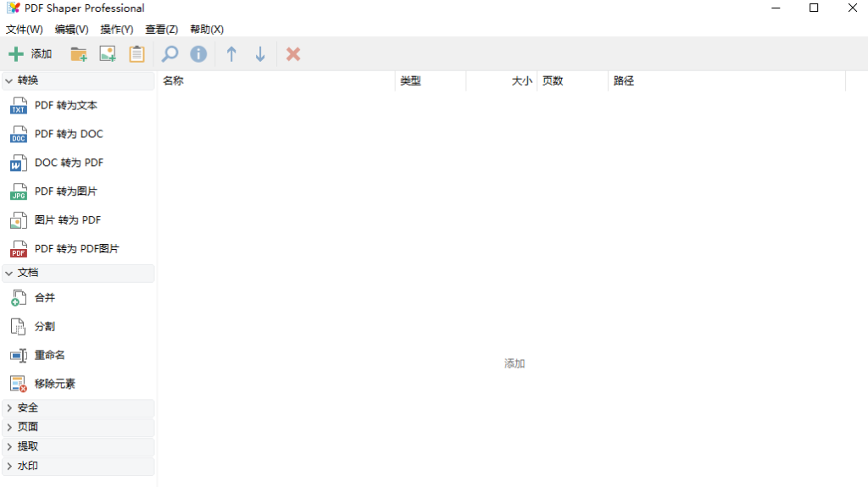Screen dimensions: 868x487
Task: Choose the 移除元素 label in 文档 list
Action: (55, 384)
